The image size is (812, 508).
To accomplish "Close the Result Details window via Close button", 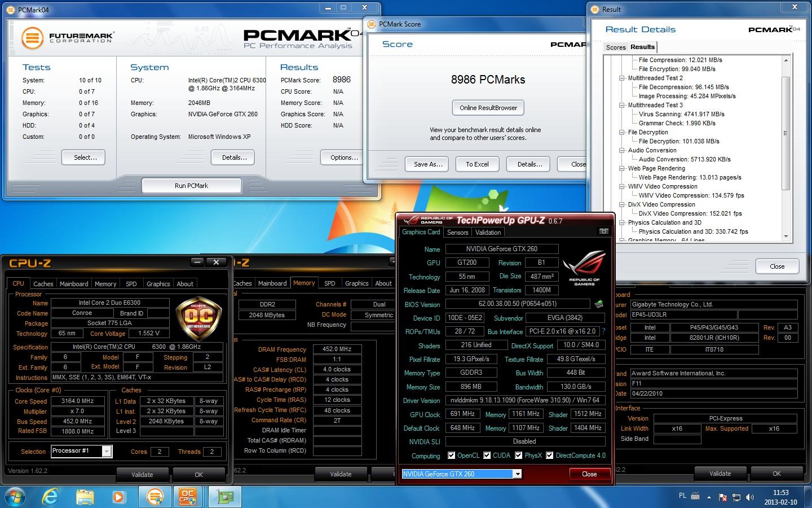I will coord(777,266).
